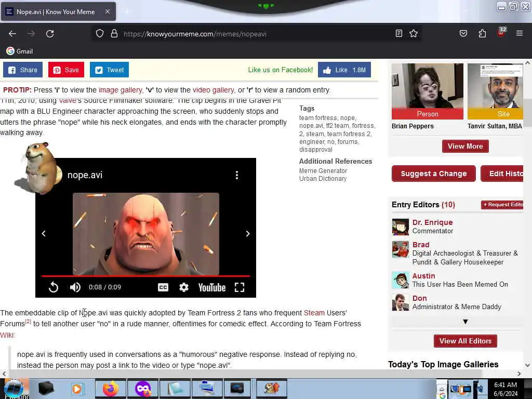Open editor Austin's profile
The width and height of the screenshot is (532, 399).
click(423, 276)
